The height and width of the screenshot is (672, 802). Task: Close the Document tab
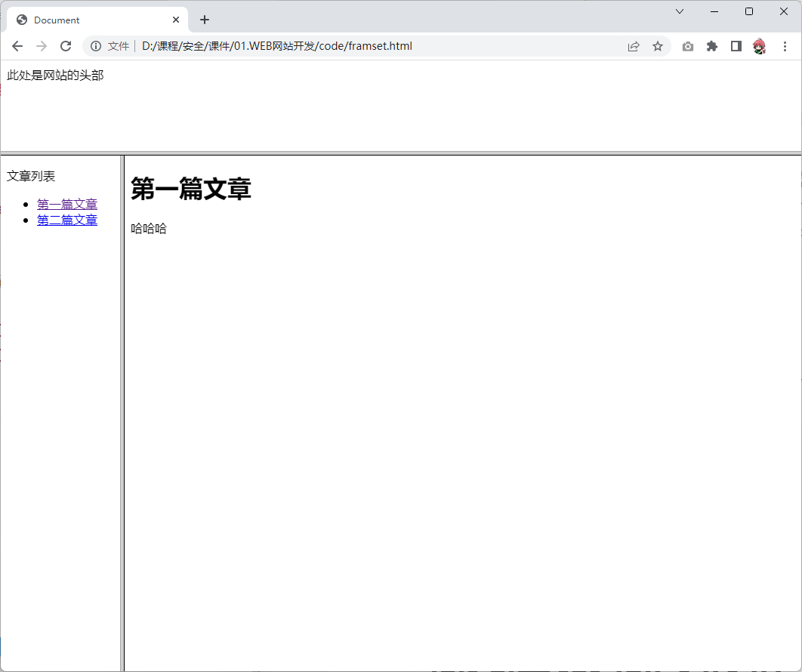point(177,20)
